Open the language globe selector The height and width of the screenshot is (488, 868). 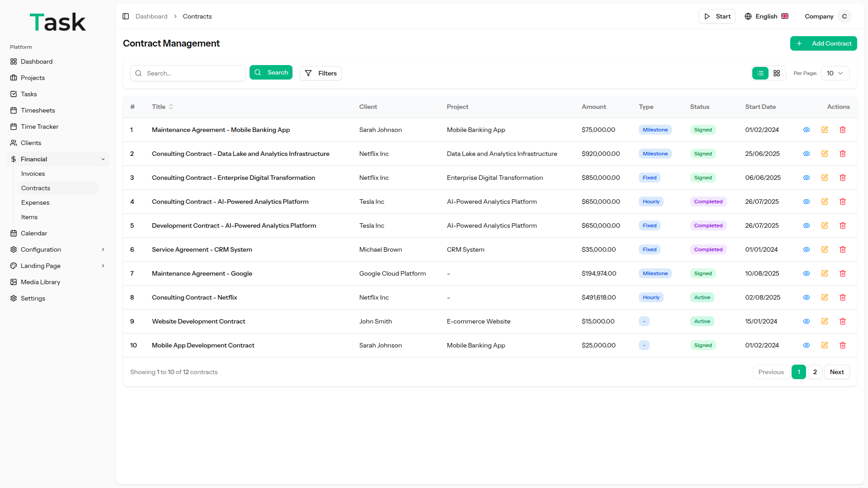coord(748,16)
